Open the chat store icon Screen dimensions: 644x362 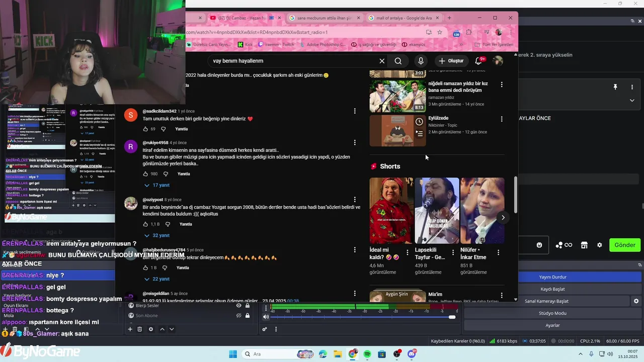point(584,245)
